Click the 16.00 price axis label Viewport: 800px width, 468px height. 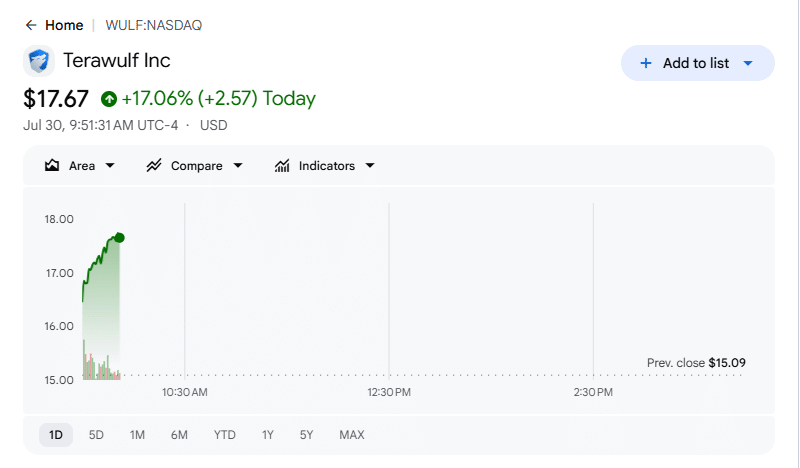(59, 326)
